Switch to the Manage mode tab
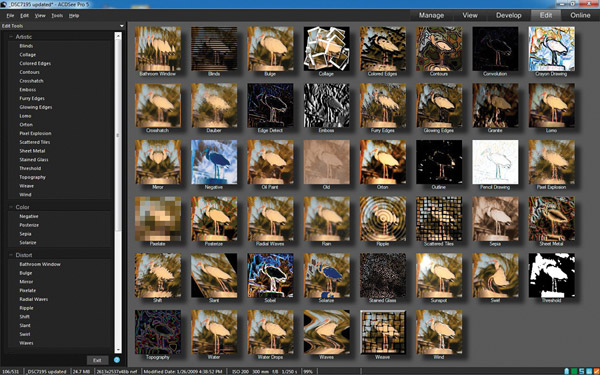 (x=431, y=15)
